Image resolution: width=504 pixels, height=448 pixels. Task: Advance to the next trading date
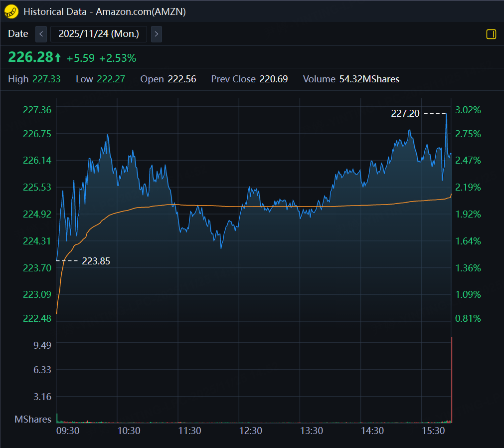pos(157,34)
